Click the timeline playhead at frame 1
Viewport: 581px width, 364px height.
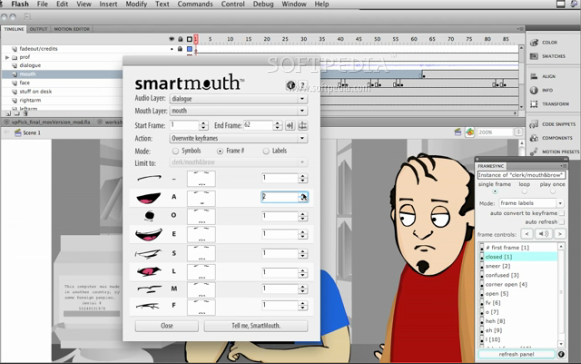coord(196,39)
